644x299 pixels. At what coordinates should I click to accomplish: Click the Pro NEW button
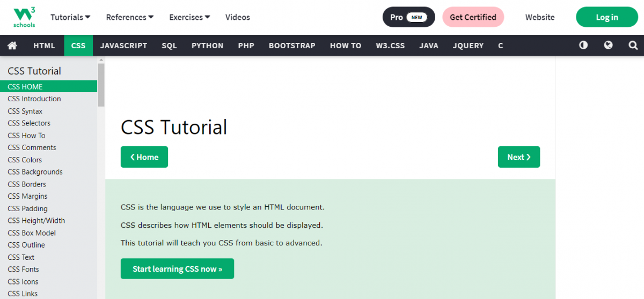[408, 17]
